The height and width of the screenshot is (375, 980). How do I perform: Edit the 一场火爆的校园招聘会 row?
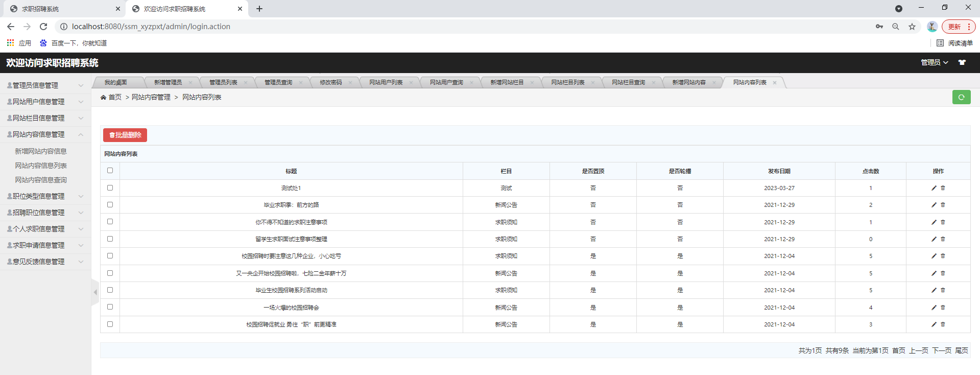click(x=934, y=308)
